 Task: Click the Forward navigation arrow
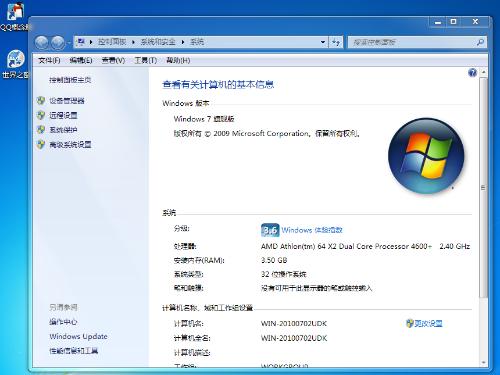(58, 42)
